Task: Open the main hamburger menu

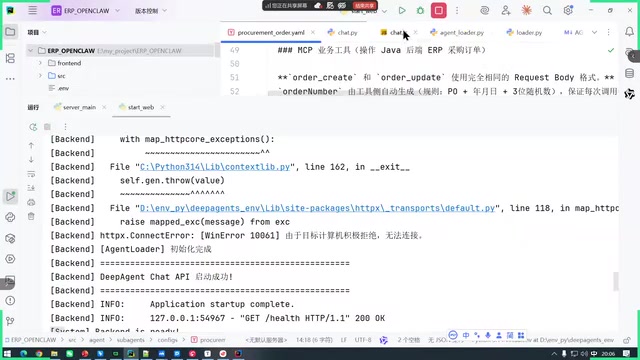Action: tap(33, 11)
